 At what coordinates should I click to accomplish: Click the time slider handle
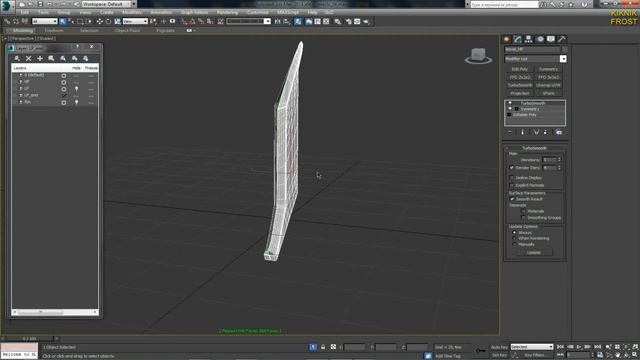pyautogui.click(x=29, y=338)
